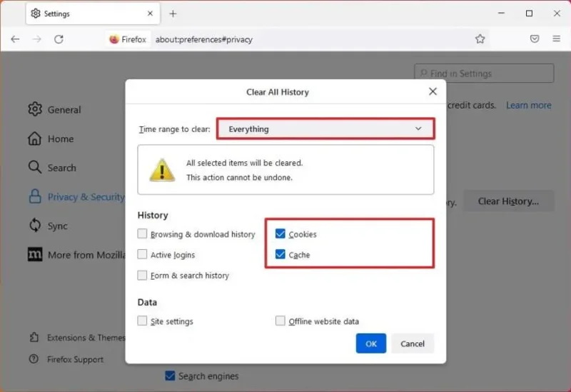Open the Time range to clear dropdown
The image size is (571, 392).
325,129
